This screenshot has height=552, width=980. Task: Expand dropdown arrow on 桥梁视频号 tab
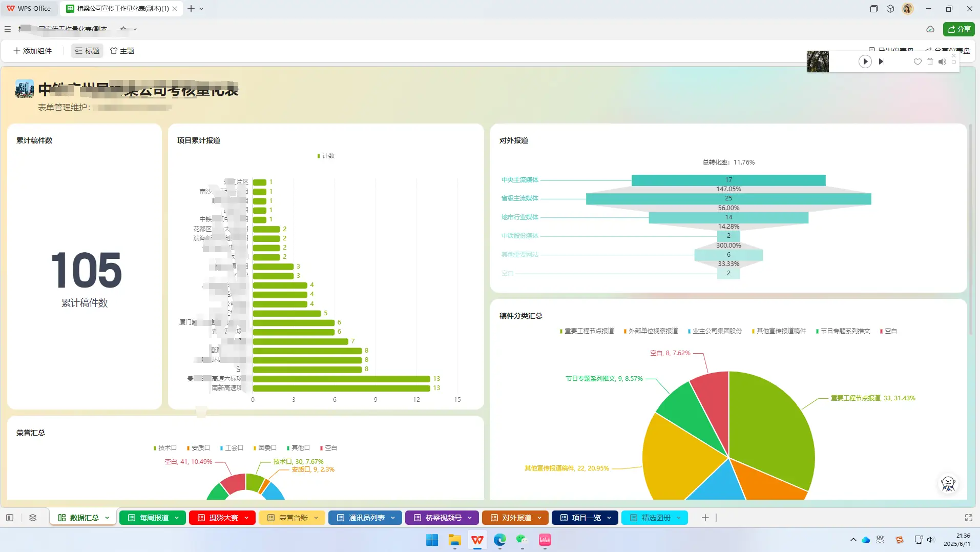[x=470, y=518]
